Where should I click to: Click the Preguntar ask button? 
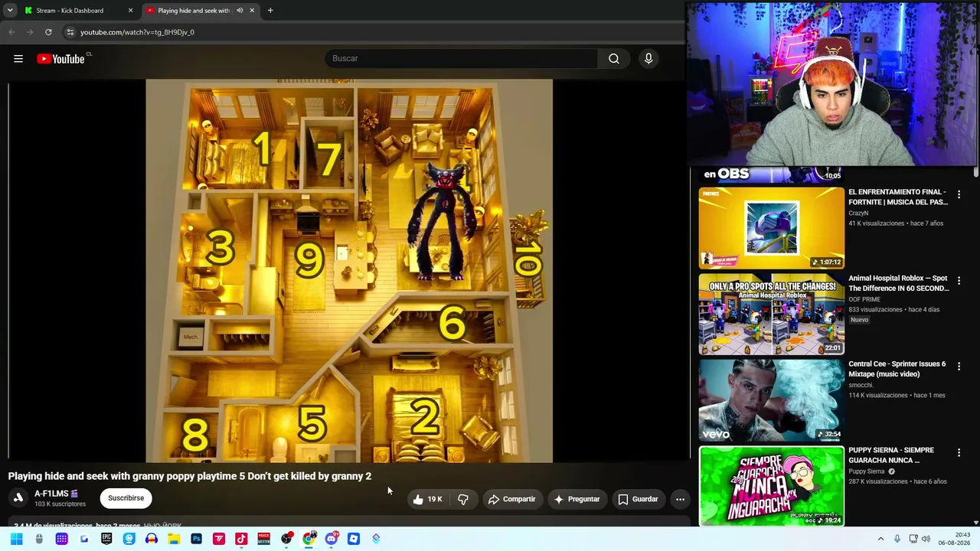tap(577, 499)
